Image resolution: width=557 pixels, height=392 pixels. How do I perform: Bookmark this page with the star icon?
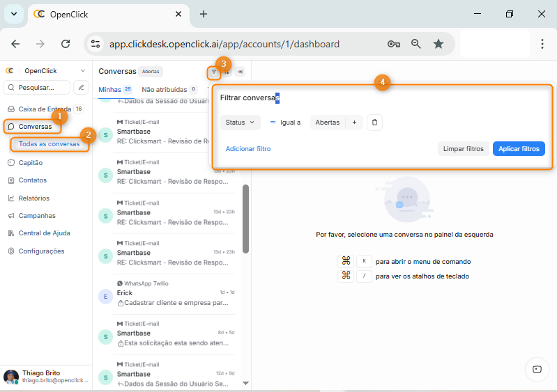[x=438, y=44]
